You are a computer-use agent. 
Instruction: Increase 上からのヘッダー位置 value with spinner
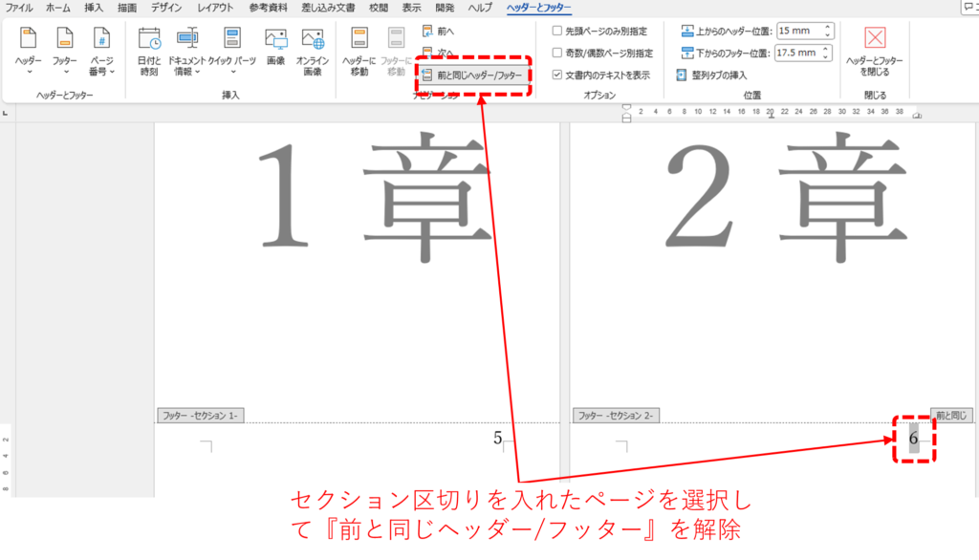click(828, 27)
